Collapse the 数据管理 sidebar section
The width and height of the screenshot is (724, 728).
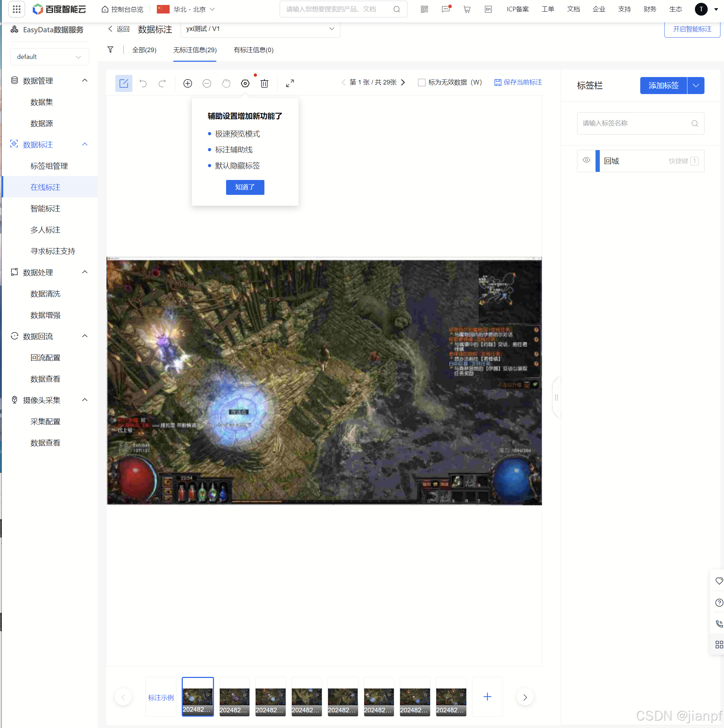[85, 81]
